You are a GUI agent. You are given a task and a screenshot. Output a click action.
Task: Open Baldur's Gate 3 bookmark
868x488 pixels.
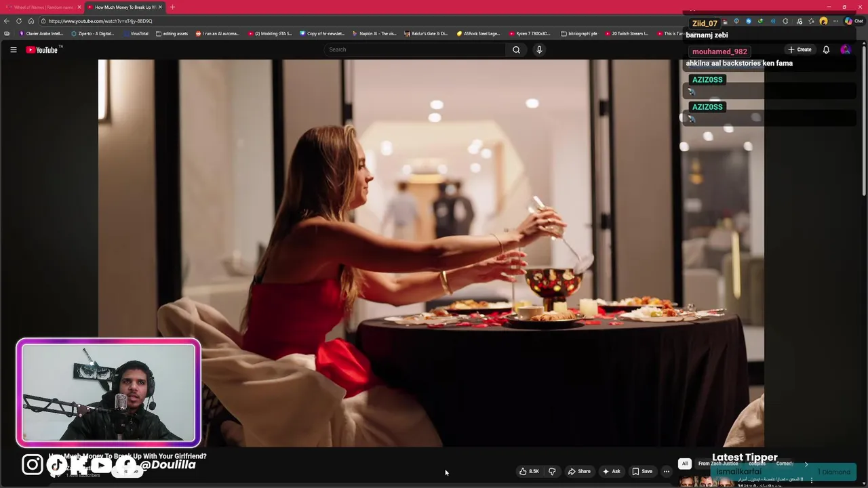(x=427, y=33)
